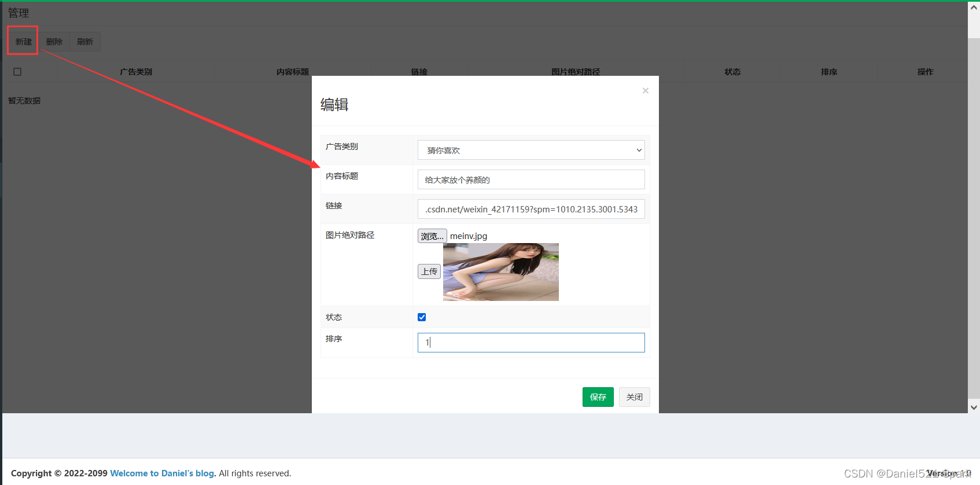Close the 编辑 dialog with the X icon
This screenshot has height=485, width=980.
tap(646, 90)
